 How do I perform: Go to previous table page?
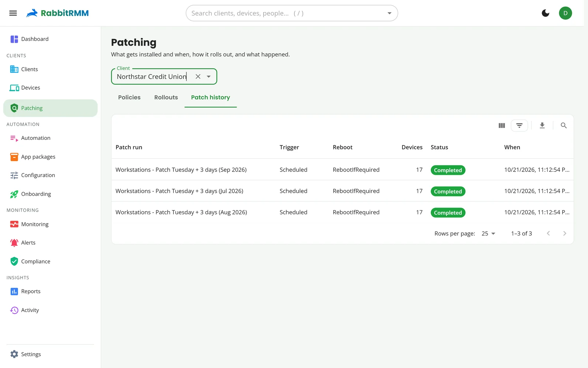(548, 234)
